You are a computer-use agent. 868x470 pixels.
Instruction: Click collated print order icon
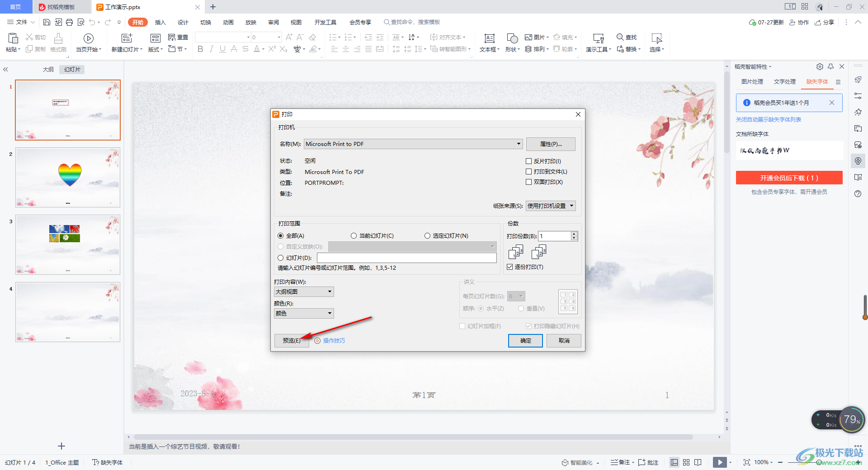tap(516, 252)
